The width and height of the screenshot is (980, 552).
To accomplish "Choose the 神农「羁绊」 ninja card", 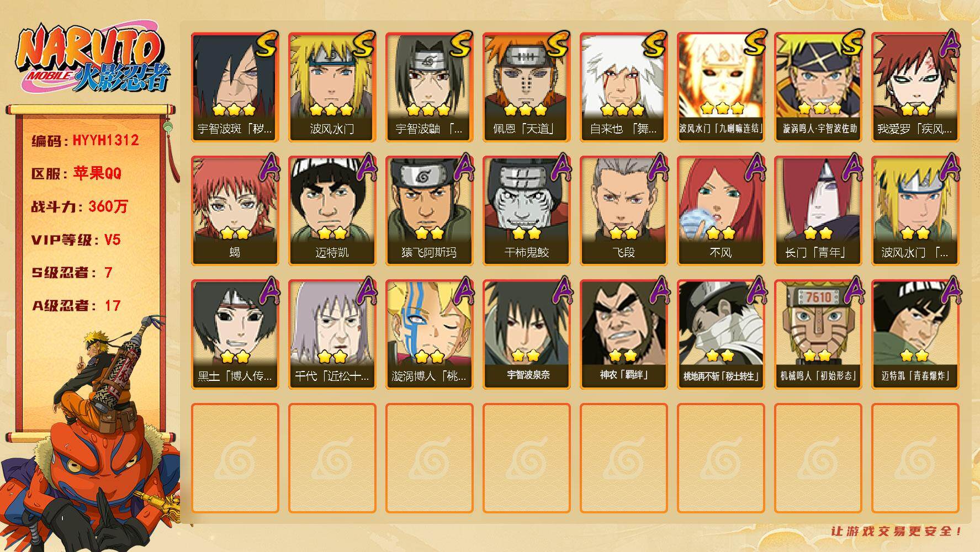I will (x=623, y=334).
